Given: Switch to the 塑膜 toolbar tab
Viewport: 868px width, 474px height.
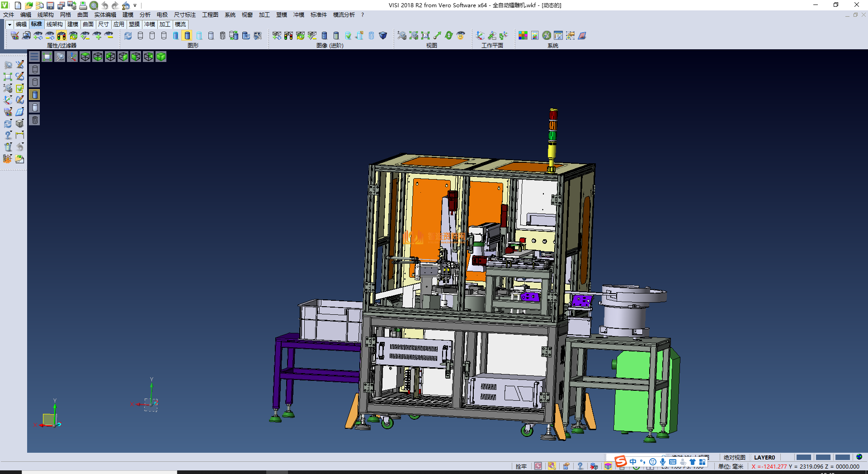Looking at the screenshot, I should click(134, 24).
